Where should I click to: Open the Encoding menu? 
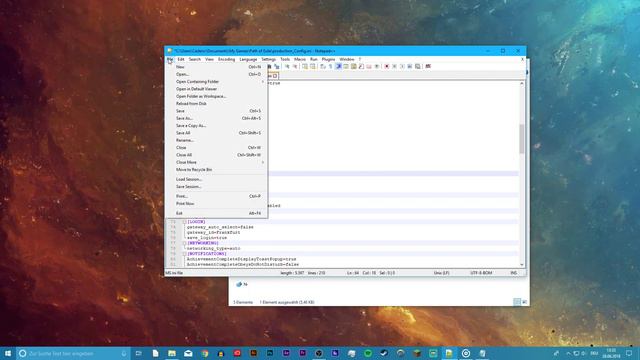pos(226,60)
